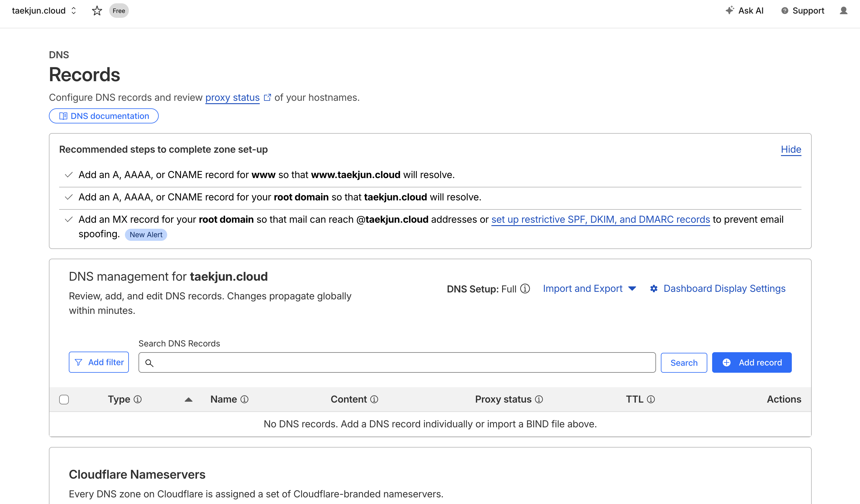Open the taekjun.cloud zone switcher
The image size is (860, 504).
(x=44, y=11)
